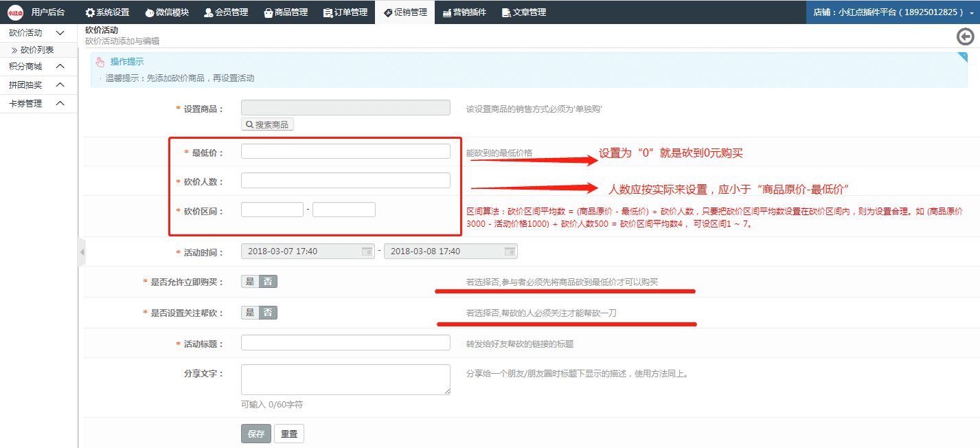Click the calendar icon in start time field
The image size is (980, 448).
[367, 251]
